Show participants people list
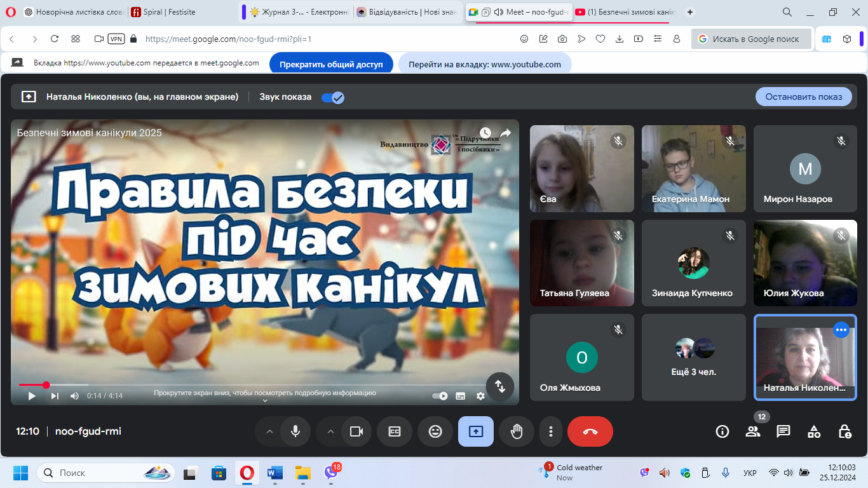 (753, 431)
